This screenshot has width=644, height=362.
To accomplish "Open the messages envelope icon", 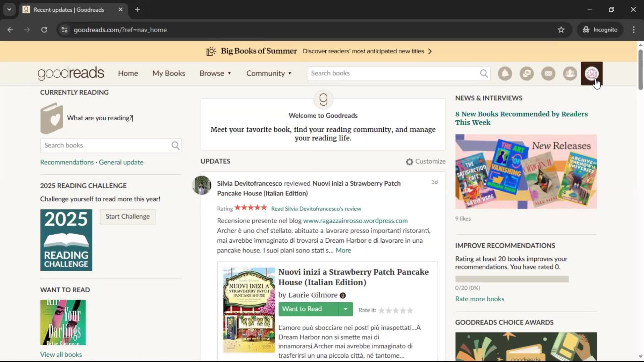I will pyautogui.click(x=548, y=73).
